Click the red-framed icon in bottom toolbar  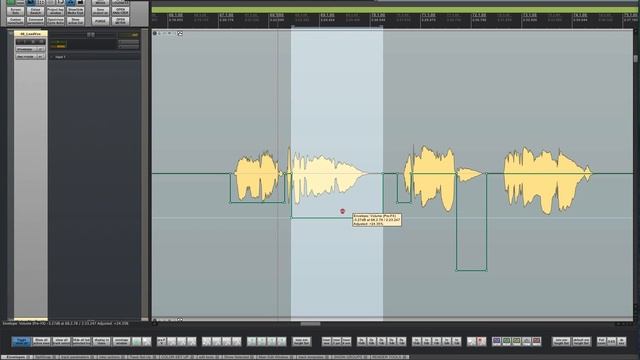coord(536,341)
